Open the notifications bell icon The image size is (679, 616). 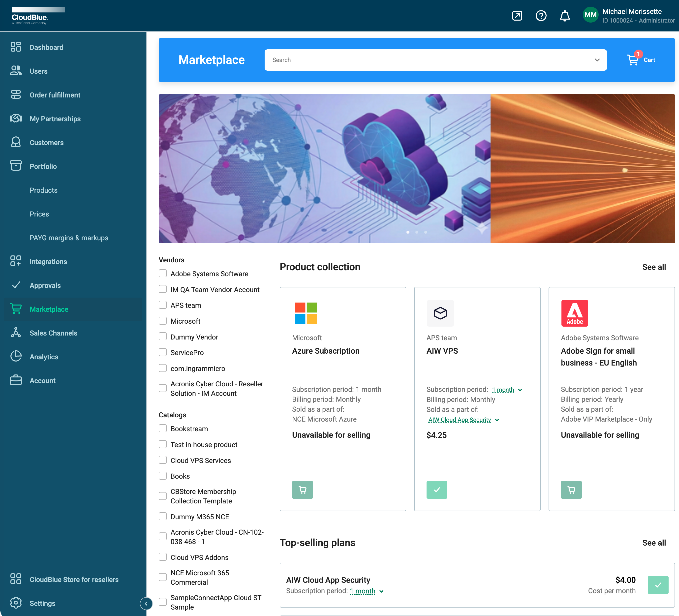tap(564, 16)
